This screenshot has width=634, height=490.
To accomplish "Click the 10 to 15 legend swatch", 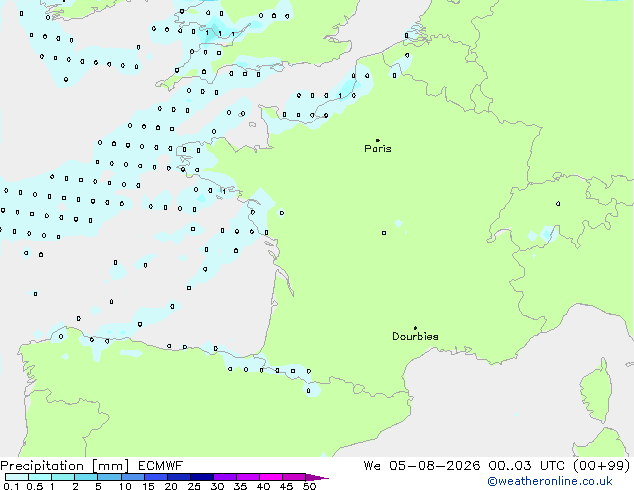I will (x=132, y=477).
